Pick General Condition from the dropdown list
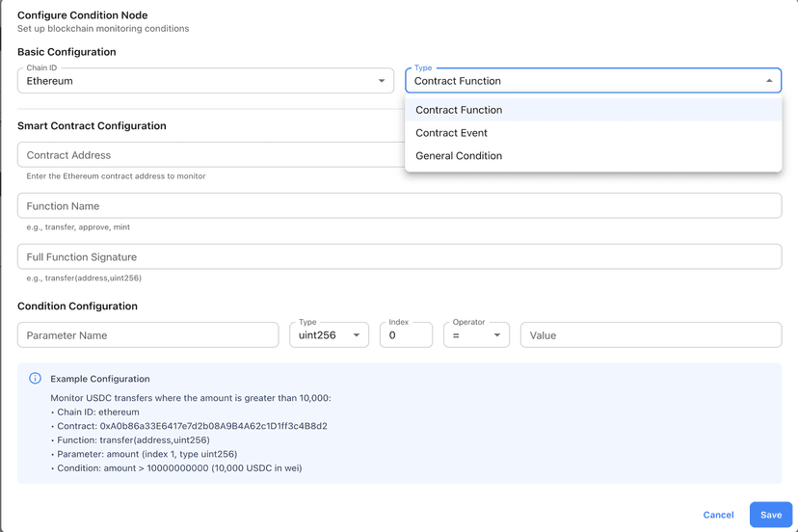Screen dimensions: 798x532 [459, 156]
